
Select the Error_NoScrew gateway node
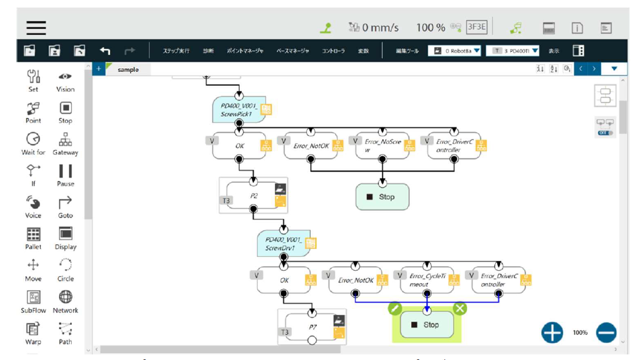tap(382, 146)
